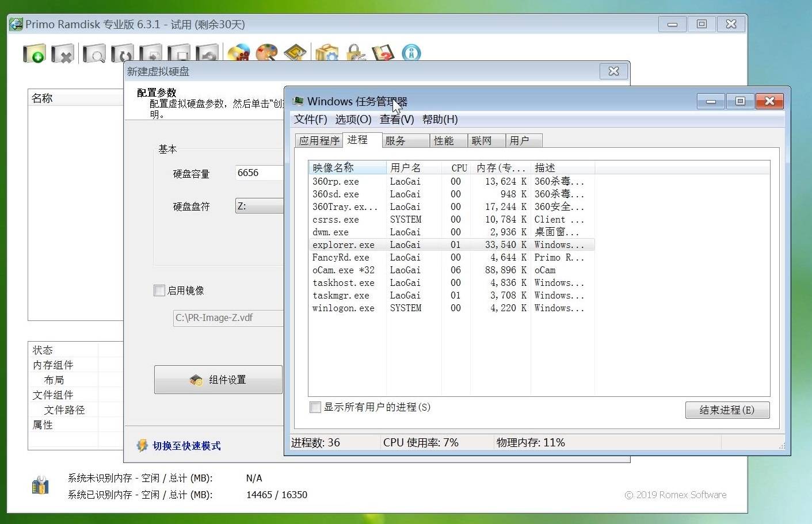The image size is (812, 524).
Task: Click the 进程数: 36 status entry
Action: 315,442
